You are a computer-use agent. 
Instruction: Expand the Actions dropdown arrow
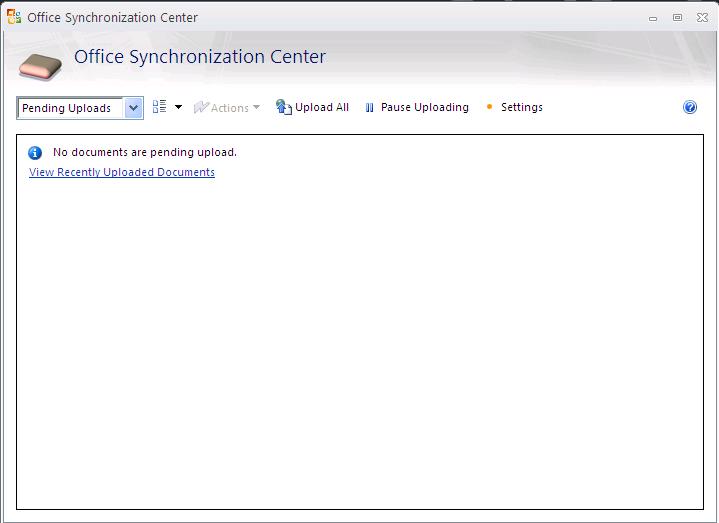tap(256, 107)
